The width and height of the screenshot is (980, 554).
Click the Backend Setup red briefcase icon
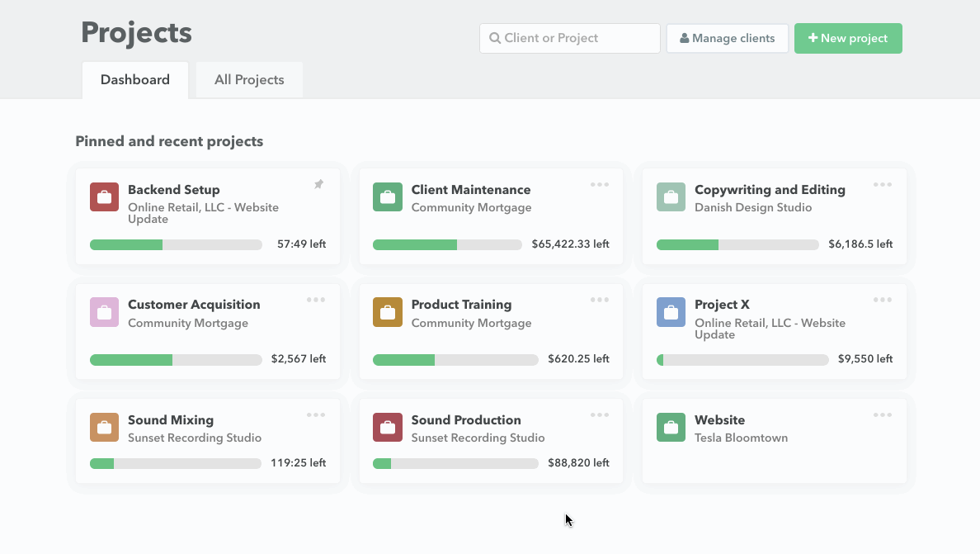[x=104, y=197]
